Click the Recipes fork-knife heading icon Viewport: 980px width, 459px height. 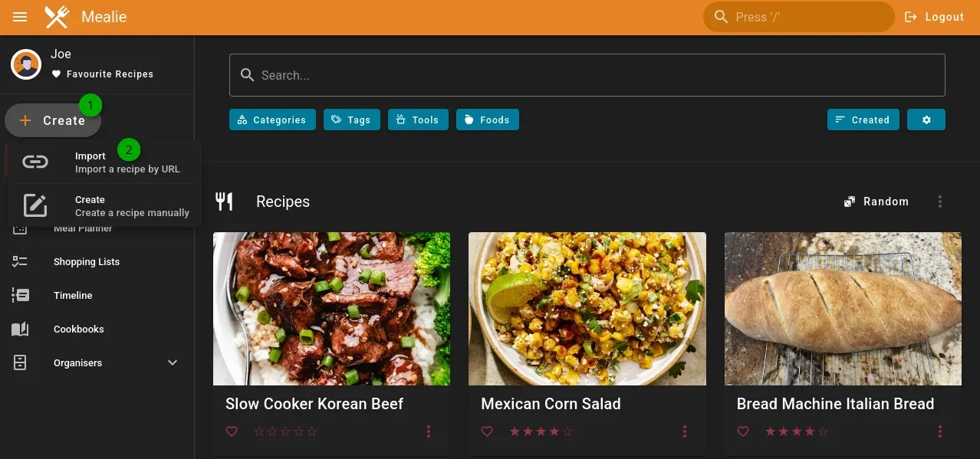pos(224,202)
